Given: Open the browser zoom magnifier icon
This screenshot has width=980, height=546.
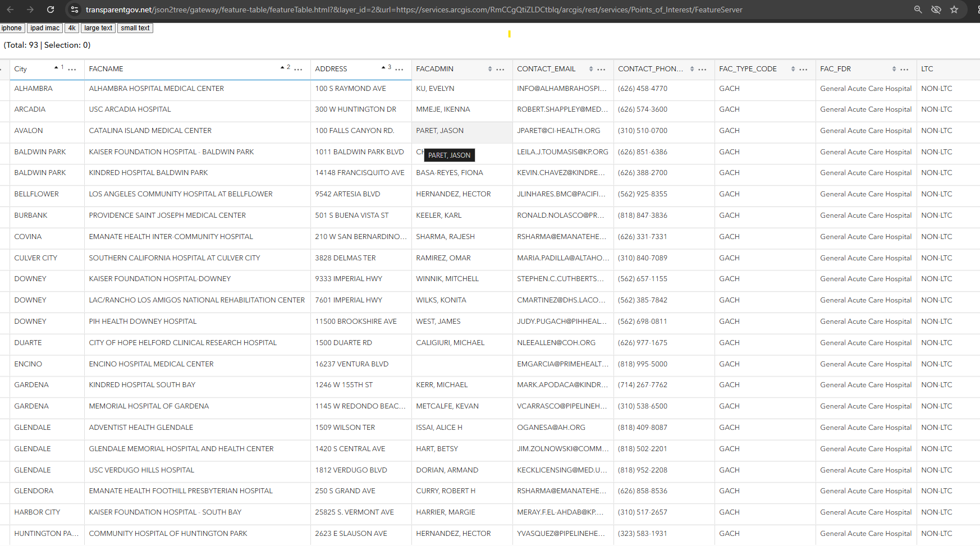Looking at the screenshot, I should click(x=918, y=10).
